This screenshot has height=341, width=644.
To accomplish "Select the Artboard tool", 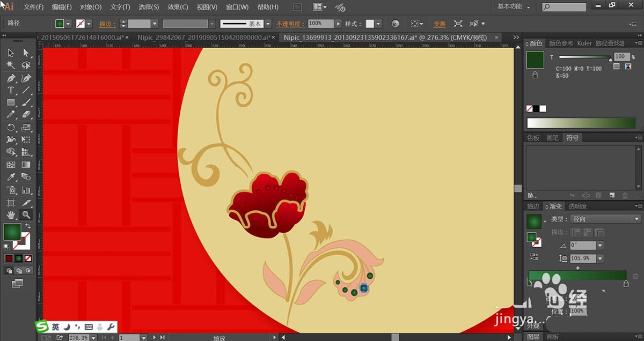I will pyautogui.click(x=11, y=203).
